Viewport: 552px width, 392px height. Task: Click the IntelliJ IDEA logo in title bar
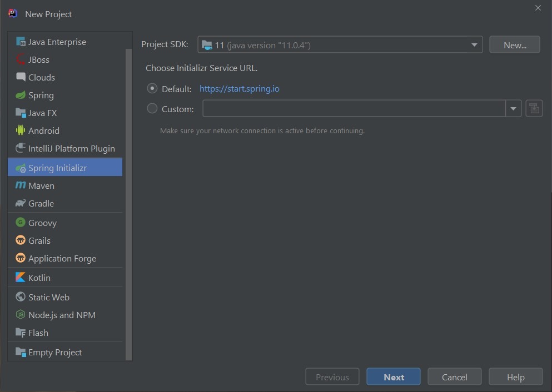pos(13,13)
